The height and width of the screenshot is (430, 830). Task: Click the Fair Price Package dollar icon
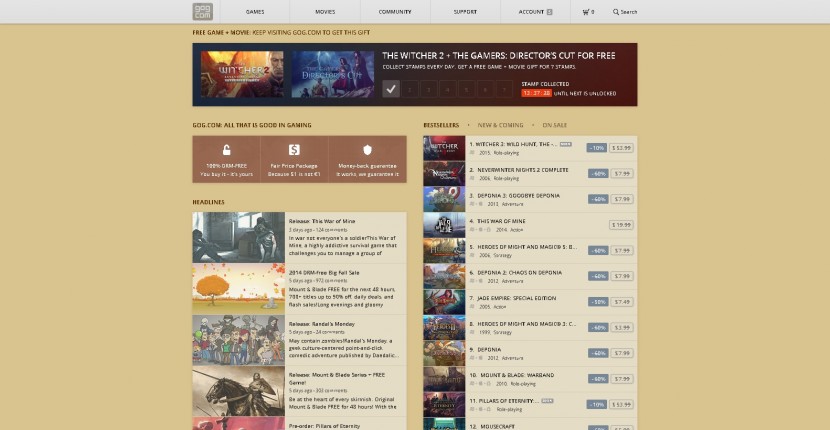[x=294, y=150]
